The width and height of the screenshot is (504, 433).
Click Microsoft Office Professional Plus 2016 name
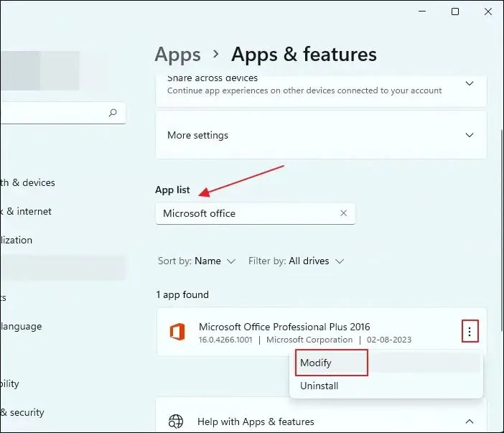(284, 327)
